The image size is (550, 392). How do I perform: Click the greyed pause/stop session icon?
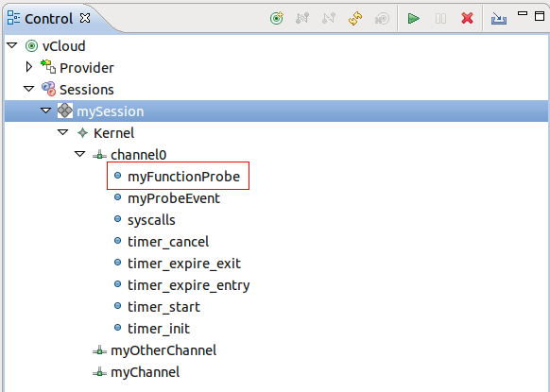[440, 18]
